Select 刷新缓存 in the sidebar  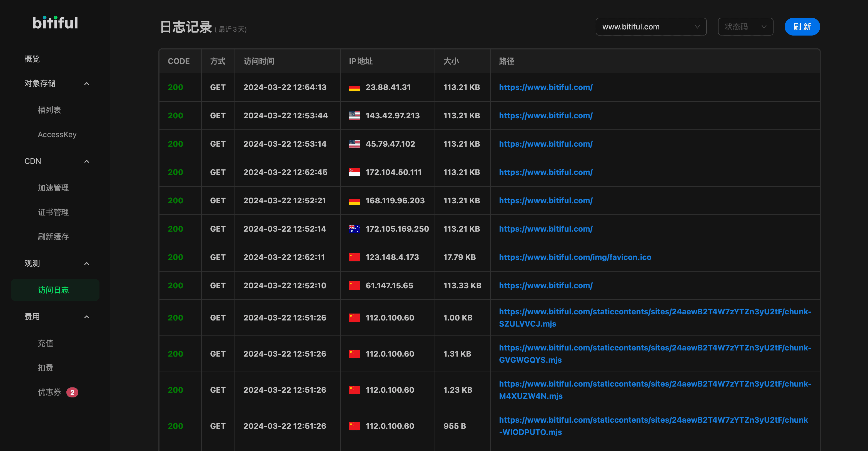[x=53, y=237]
